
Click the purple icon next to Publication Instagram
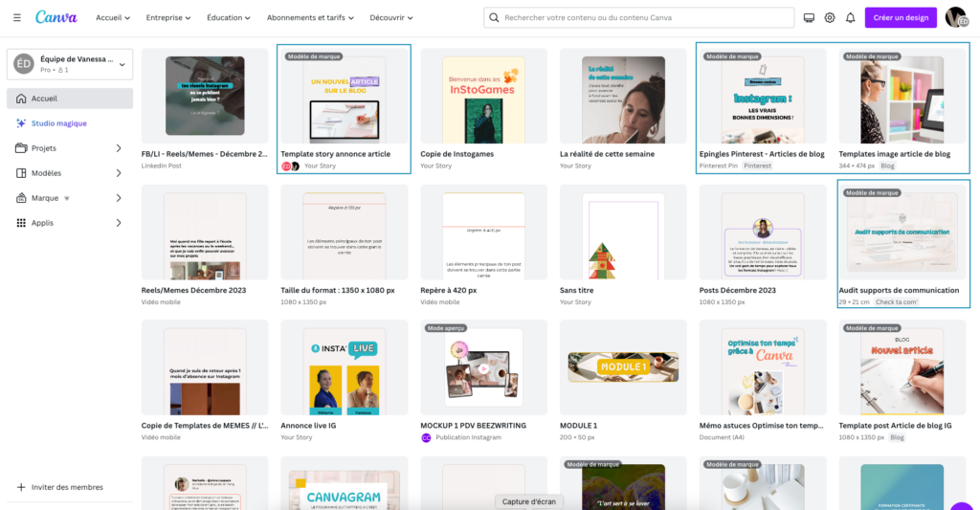[426, 437]
